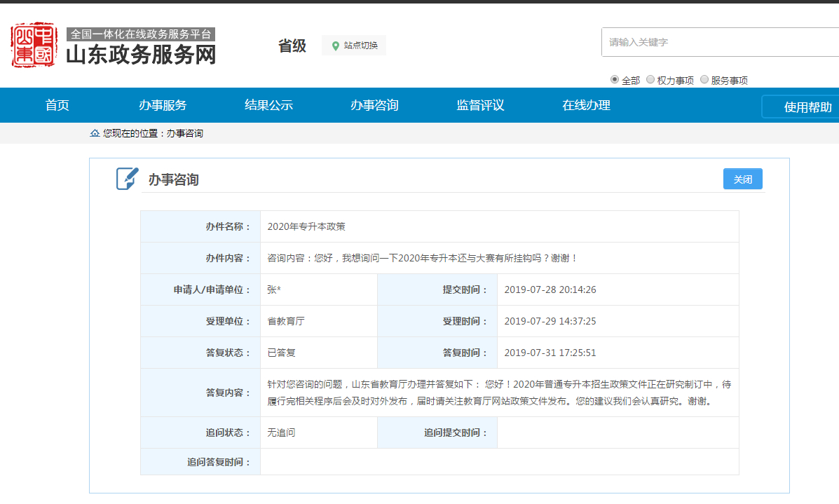Open the 办事服务 navigation menu item

pyautogui.click(x=163, y=105)
